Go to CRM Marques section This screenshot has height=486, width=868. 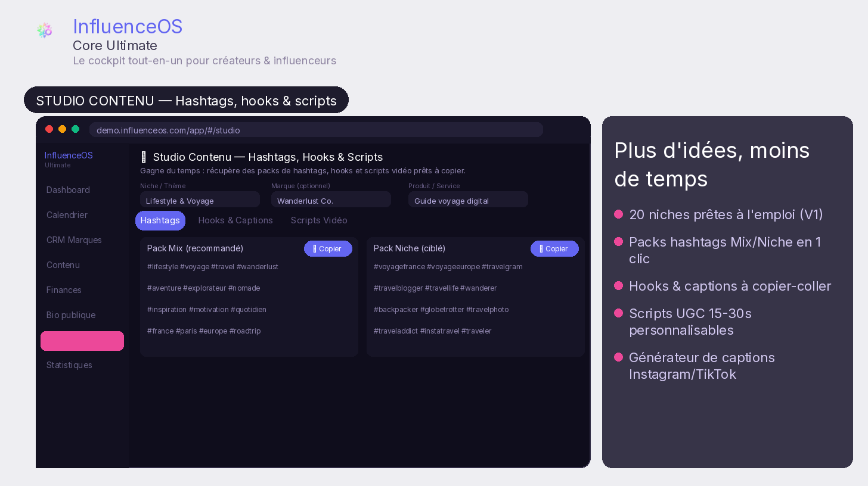pos(74,240)
